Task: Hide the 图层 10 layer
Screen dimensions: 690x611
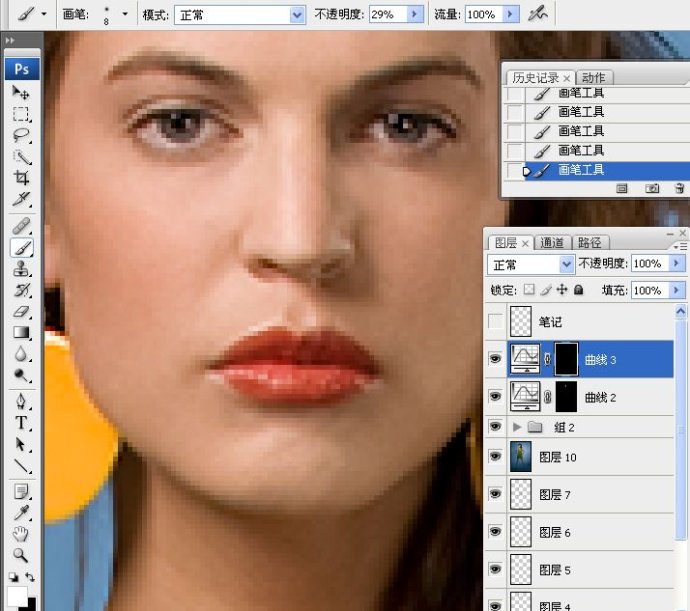Action: tap(495, 456)
